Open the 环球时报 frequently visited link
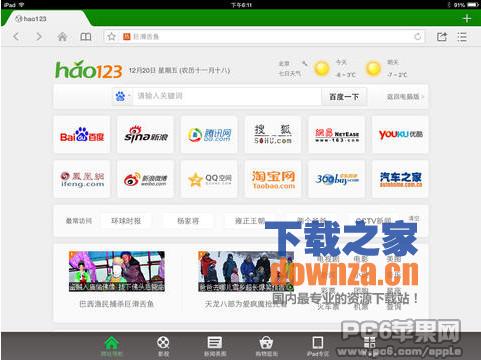The height and width of the screenshot is (360, 481). pos(126,221)
